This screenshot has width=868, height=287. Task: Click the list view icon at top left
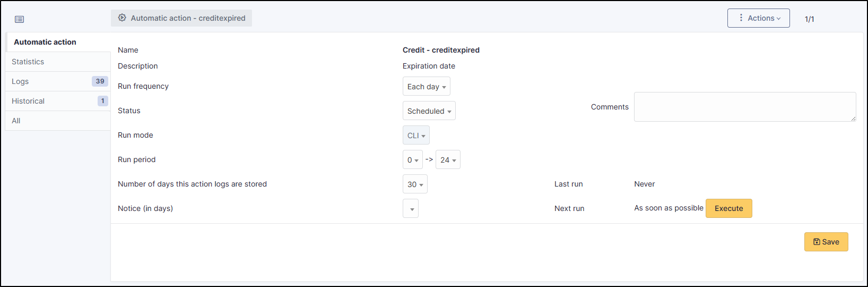tap(20, 19)
